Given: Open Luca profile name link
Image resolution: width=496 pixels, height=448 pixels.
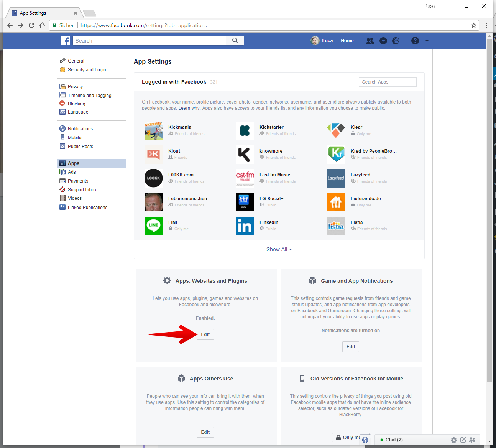Looking at the screenshot, I should (x=327, y=41).
